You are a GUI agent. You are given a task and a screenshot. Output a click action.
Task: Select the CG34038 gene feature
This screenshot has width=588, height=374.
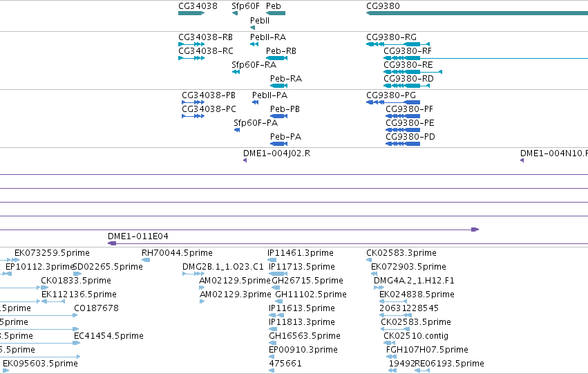coord(191,13)
